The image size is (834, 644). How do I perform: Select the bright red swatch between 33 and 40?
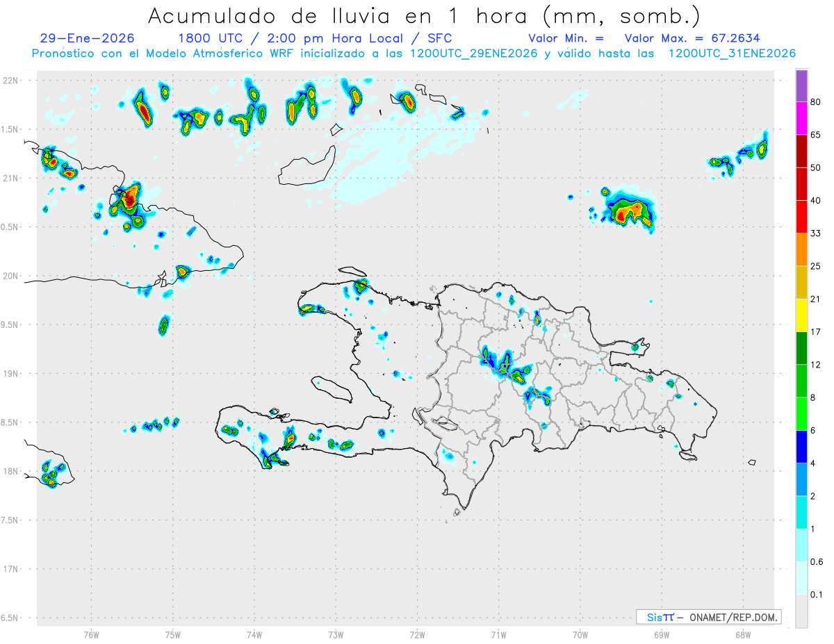coord(801,217)
